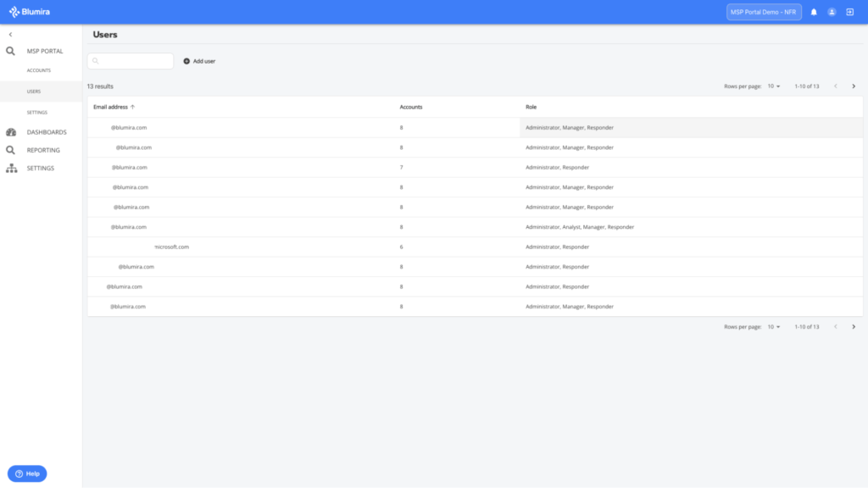Open Help from the bottom-left button

click(25, 474)
